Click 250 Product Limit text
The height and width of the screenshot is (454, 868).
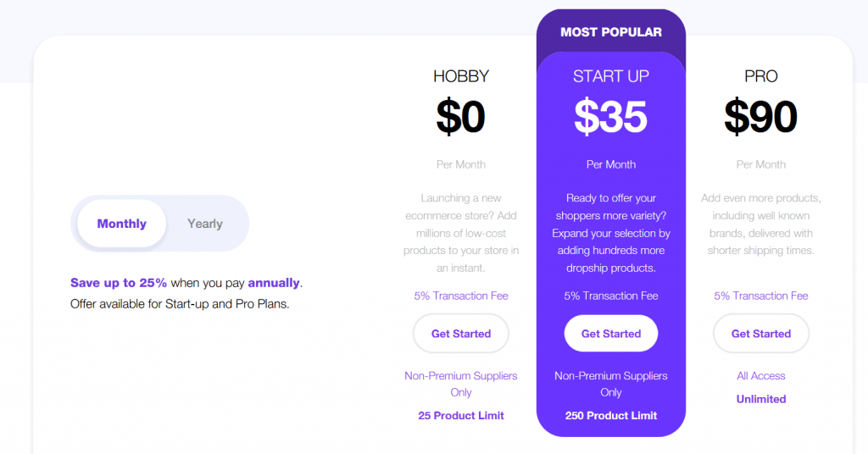coord(610,415)
